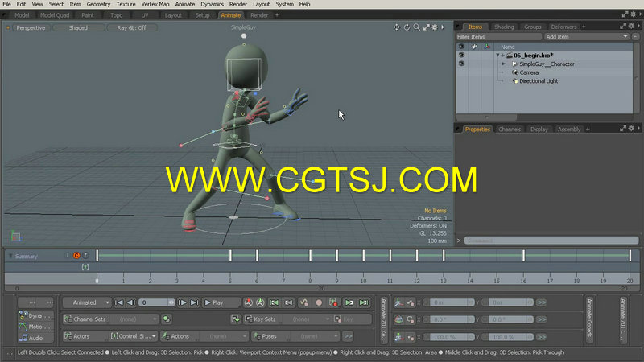644x362 pixels.
Task: Toggle visibility eye for 06_begin.lxo
Action: pyautogui.click(x=461, y=55)
